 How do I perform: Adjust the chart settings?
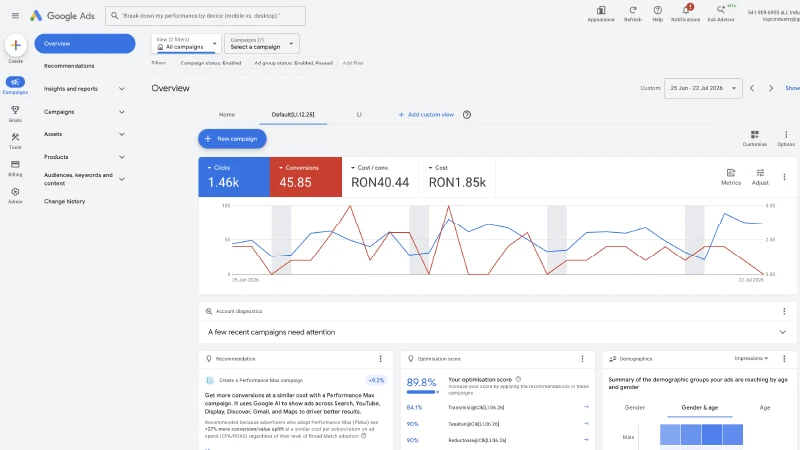[x=760, y=177]
